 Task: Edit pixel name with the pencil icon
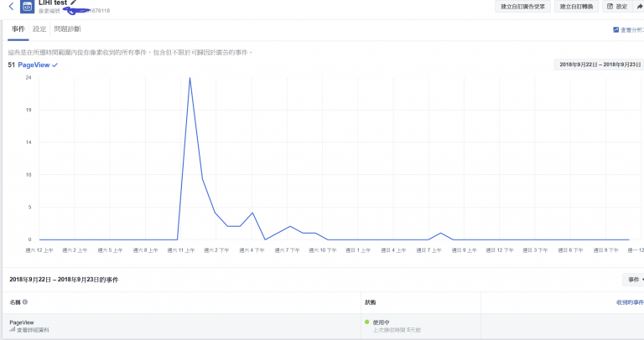coord(73,3)
